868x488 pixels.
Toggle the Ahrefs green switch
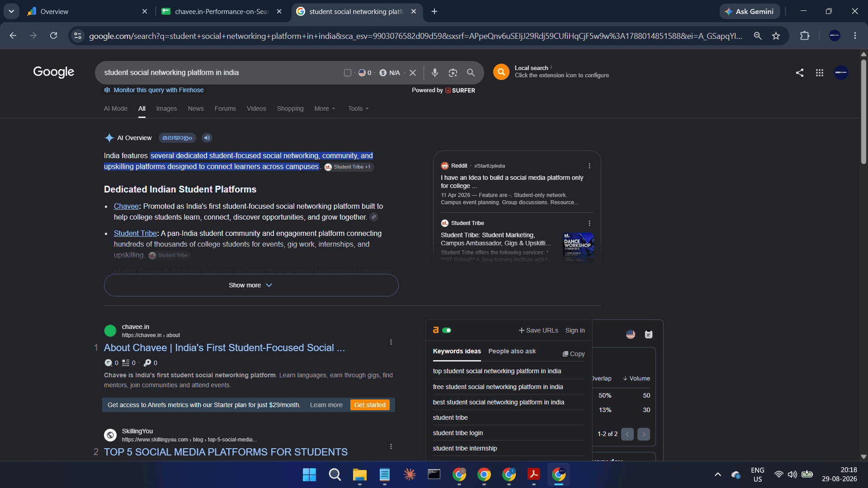[x=447, y=330]
